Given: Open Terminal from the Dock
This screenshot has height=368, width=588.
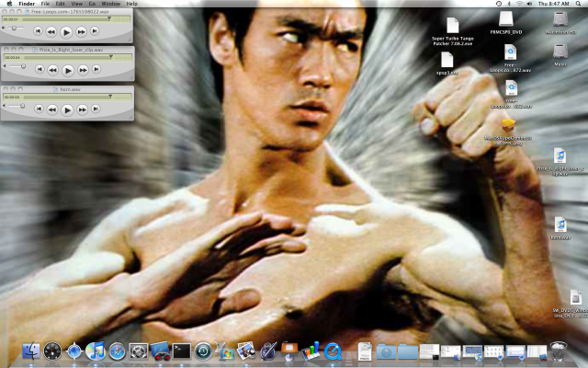Looking at the screenshot, I should [182, 351].
